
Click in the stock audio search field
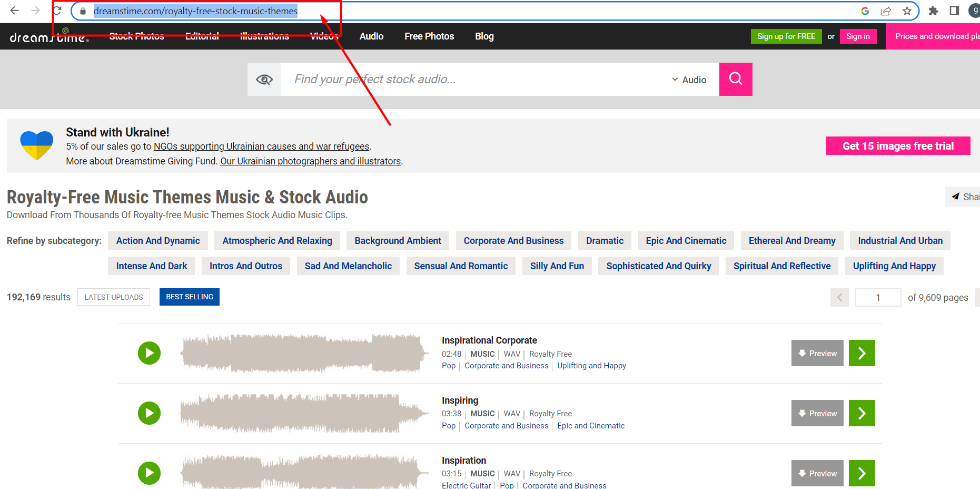click(474, 80)
